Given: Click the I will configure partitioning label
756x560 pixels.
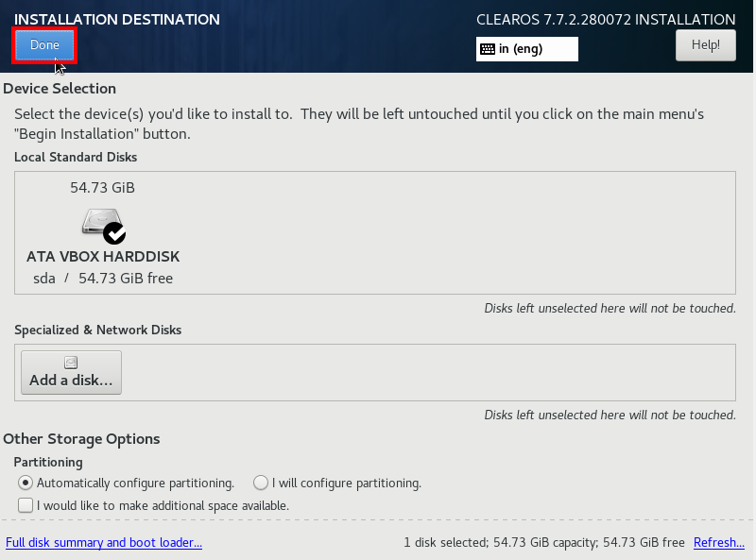Looking at the screenshot, I should [347, 483].
